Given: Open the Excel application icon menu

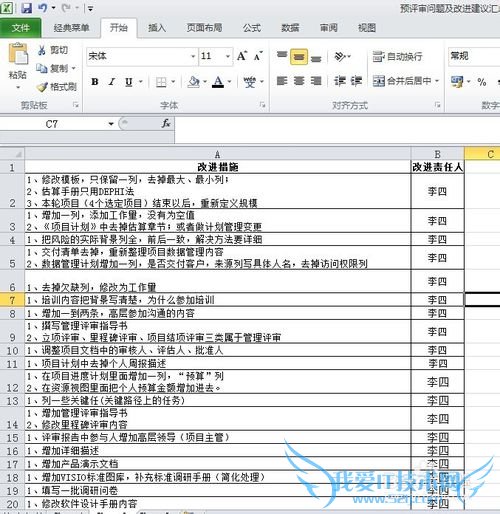Looking at the screenshot, I should (7, 7).
